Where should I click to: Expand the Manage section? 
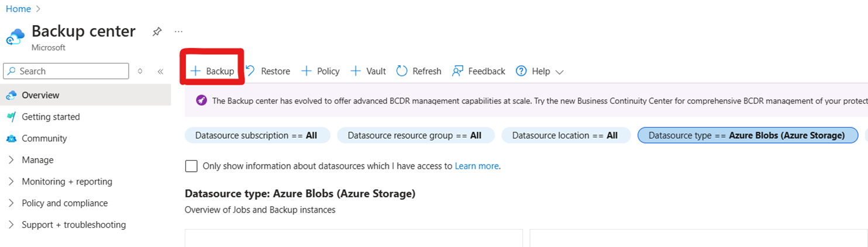click(x=37, y=160)
